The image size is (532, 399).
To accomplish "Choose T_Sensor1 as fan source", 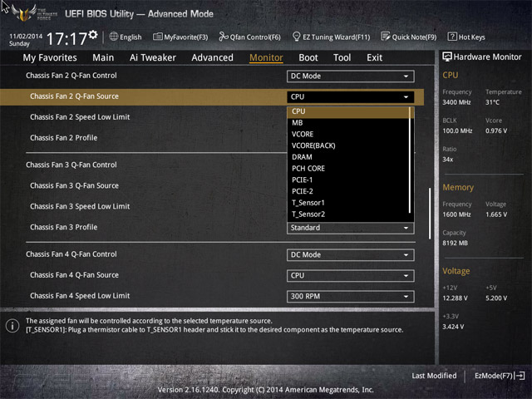I will (x=348, y=203).
